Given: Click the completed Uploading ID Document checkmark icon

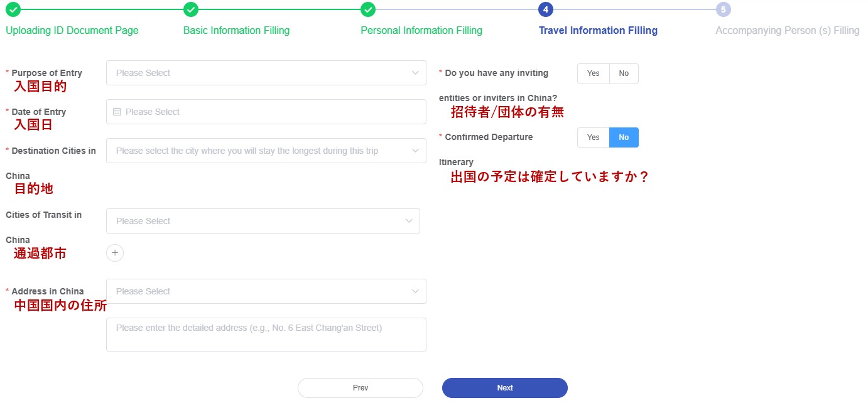Looking at the screenshot, I should 13,9.
